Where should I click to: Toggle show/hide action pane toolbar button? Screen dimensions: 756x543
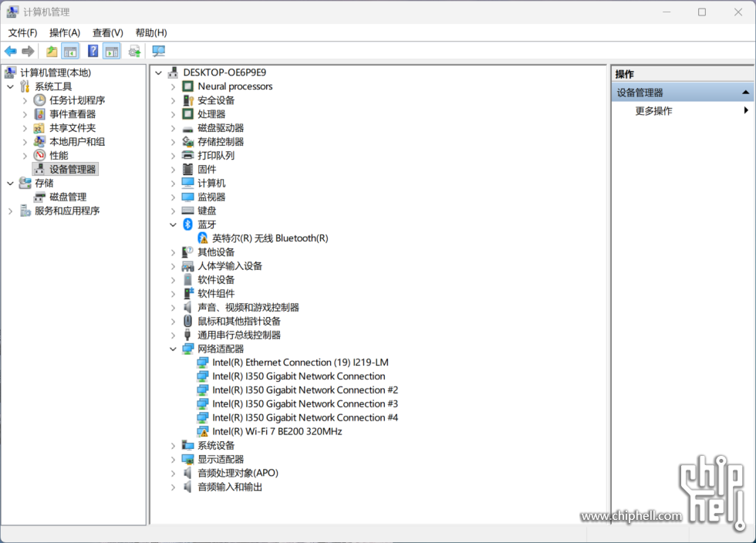pos(112,52)
